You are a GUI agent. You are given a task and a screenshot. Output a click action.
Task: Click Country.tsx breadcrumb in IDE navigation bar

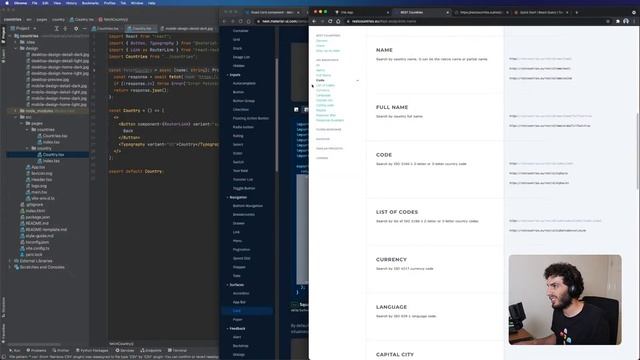82,19
